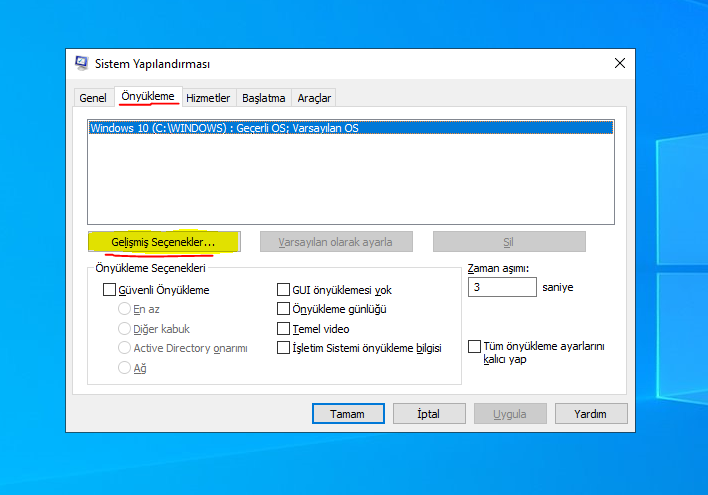Select the En az radio option

pos(124,309)
